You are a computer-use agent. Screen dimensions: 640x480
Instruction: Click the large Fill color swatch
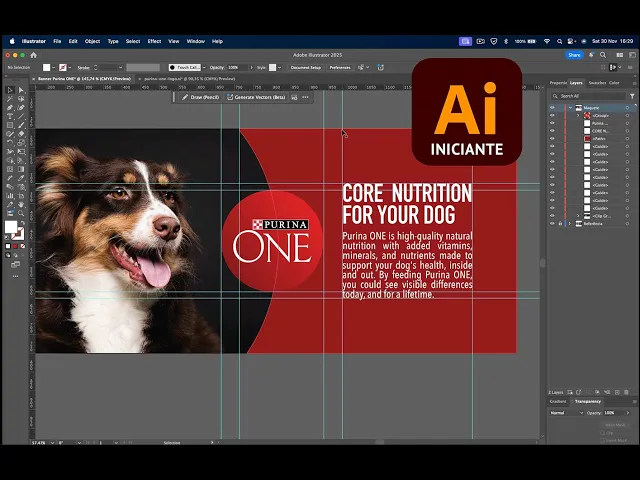11,227
